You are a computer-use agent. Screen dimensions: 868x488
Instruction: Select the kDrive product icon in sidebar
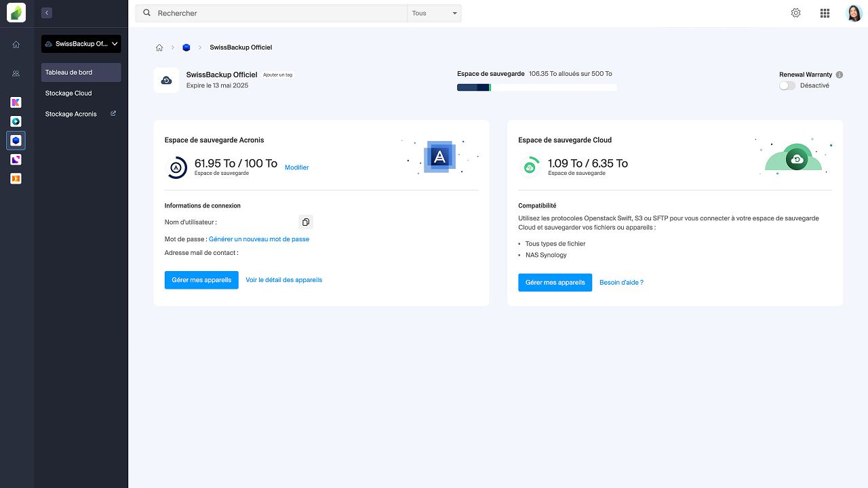tap(16, 102)
